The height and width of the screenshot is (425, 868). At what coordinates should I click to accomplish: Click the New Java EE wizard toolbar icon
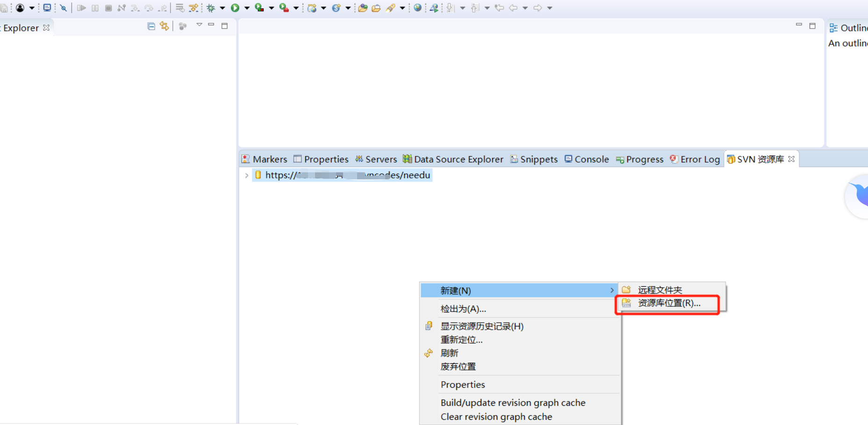point(315,7)
